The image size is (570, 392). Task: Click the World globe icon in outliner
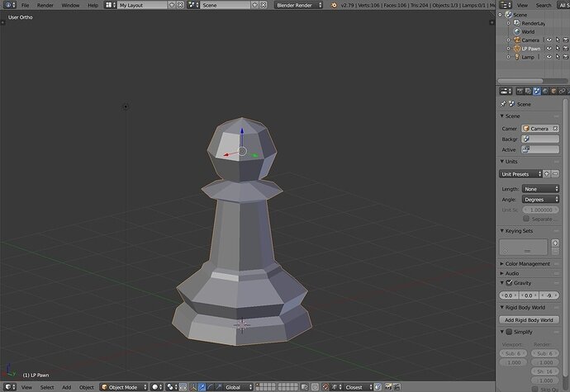pyautogui.click(x=517, y=31)
